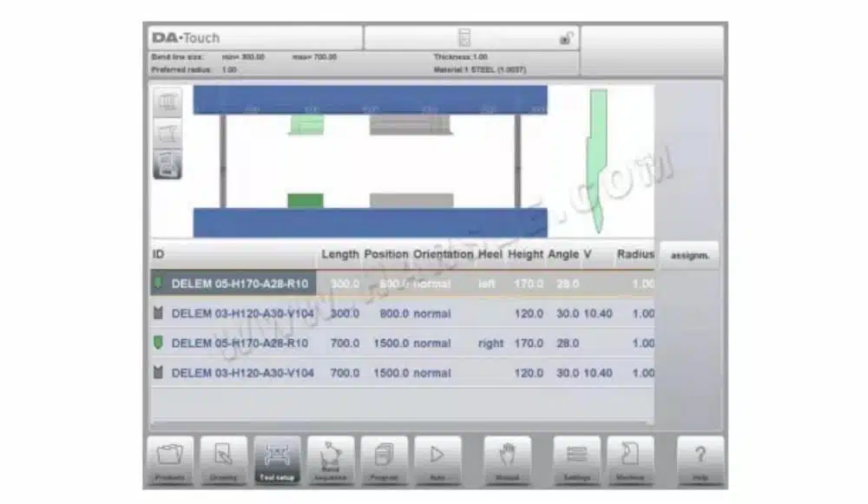
Task: Open the Bend sequence mode
Action: click(331, 461)
